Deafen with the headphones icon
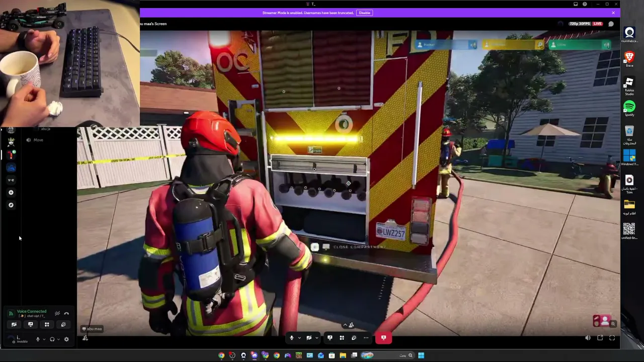 click(x=52, y=339)
